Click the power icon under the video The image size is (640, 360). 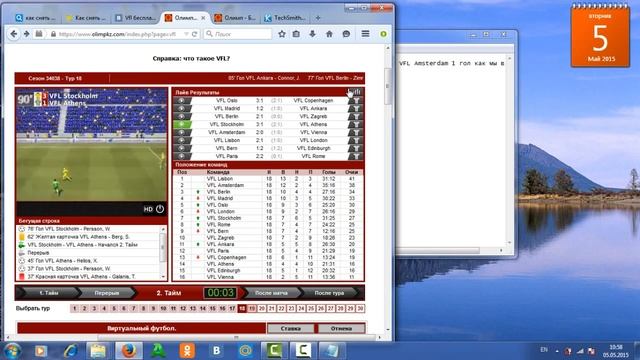point(160,209)
